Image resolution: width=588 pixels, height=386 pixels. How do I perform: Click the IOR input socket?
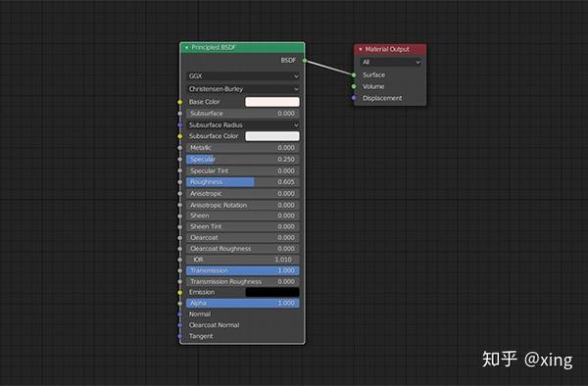point(180,260)
